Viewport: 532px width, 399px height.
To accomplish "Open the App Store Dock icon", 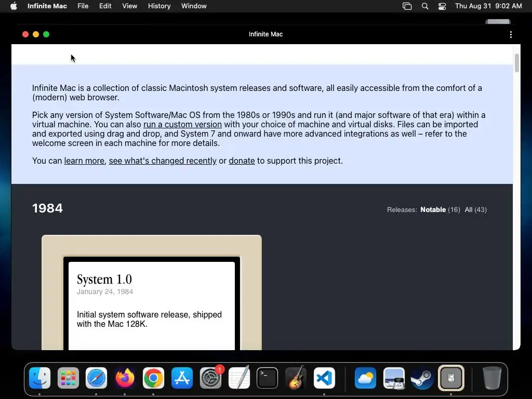I will click(182, 378).
